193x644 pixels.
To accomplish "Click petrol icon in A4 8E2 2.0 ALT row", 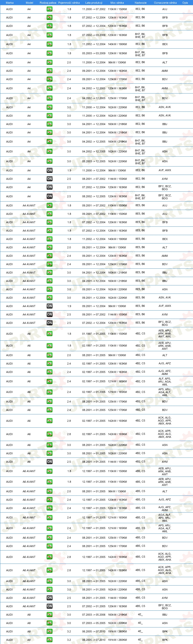I will click(50, 62).
